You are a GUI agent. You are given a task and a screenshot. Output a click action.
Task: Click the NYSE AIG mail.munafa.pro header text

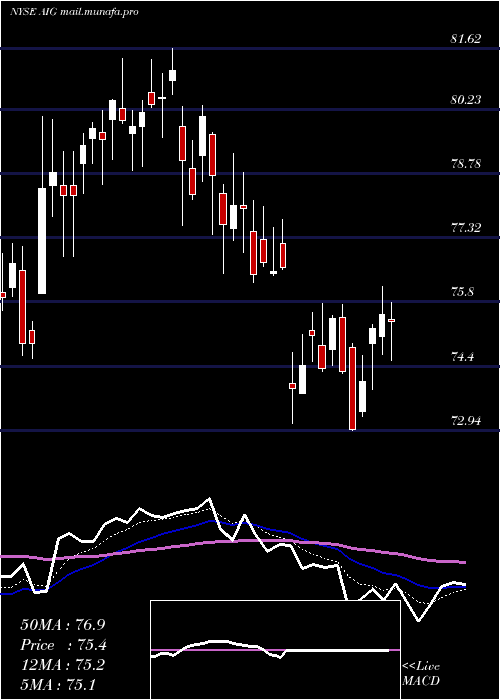[x=74, y=12]
